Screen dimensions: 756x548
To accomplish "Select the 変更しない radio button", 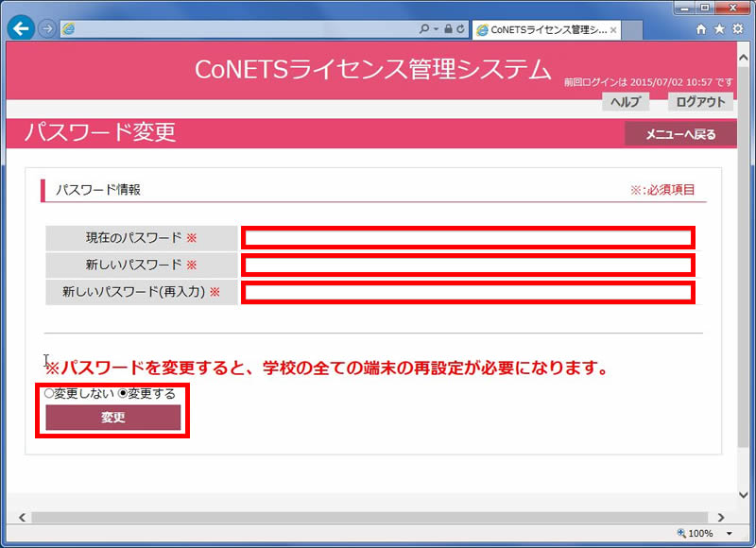I will [x=49, y=393].
